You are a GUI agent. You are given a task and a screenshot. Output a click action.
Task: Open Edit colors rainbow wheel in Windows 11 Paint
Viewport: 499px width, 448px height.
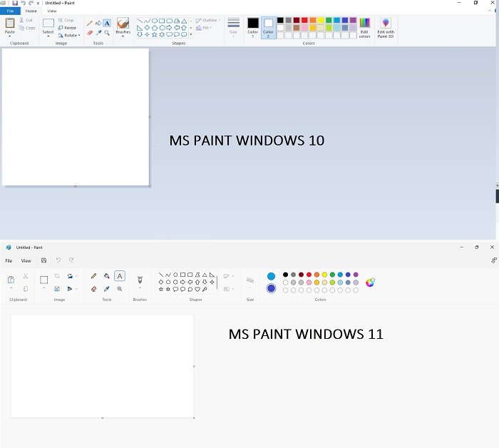click(x=370, y=282)
